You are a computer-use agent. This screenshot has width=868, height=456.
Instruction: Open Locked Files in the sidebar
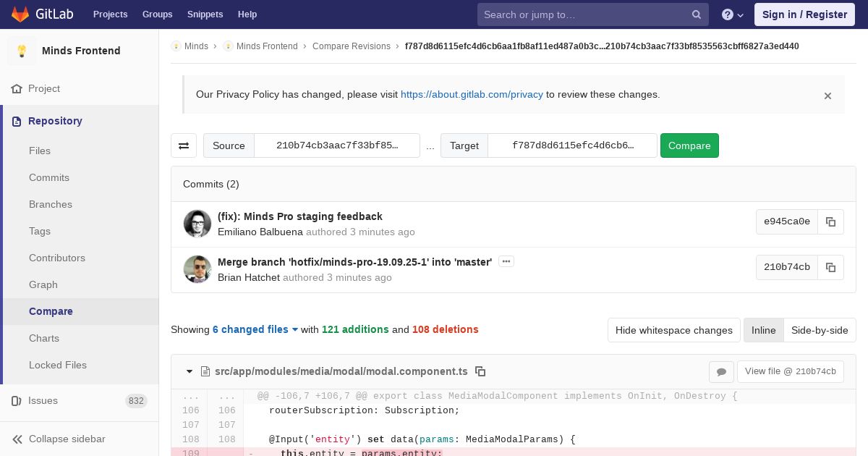click(58, 365)
